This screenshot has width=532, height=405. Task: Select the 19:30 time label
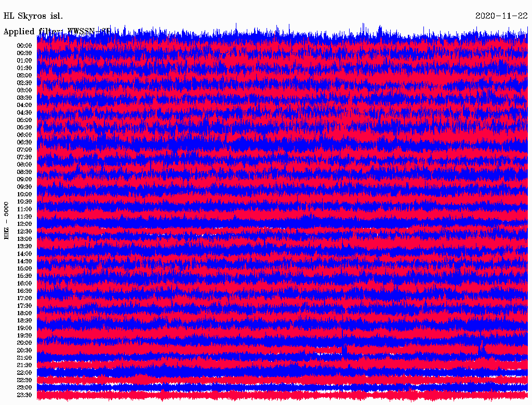[24, 336]
